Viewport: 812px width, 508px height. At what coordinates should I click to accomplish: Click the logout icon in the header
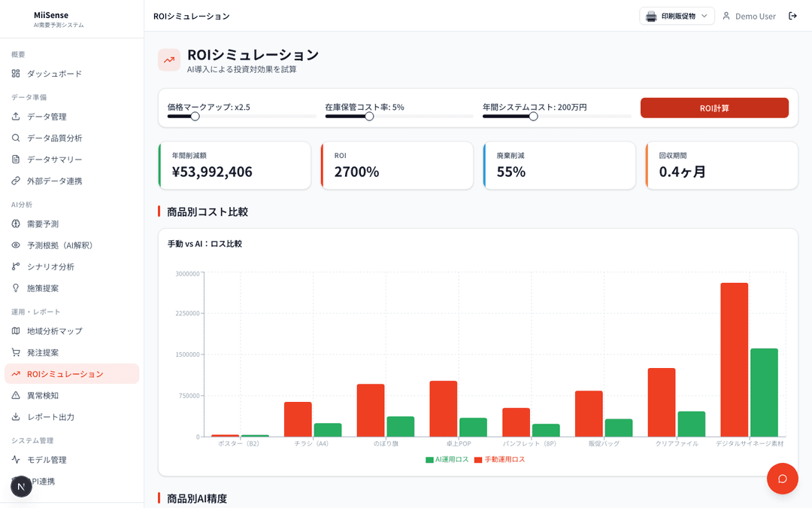tap(793, 16)
